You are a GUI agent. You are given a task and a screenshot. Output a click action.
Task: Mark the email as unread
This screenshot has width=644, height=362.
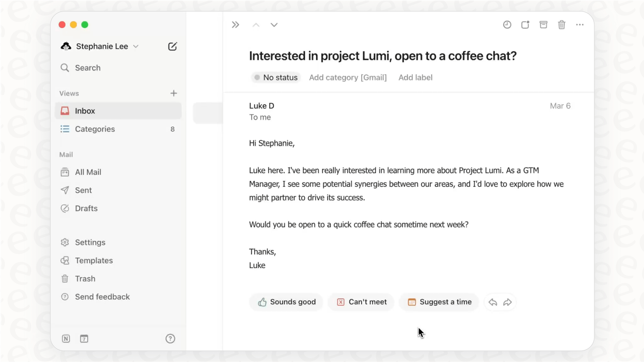click(525, 25)
